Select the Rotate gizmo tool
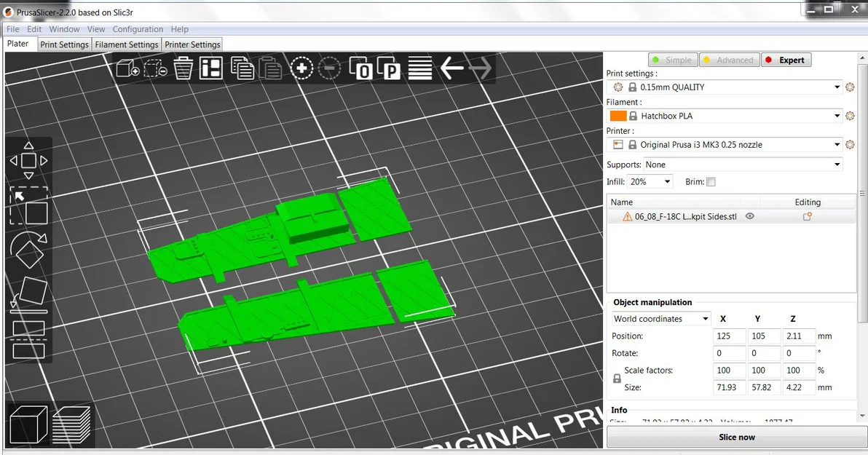The height and width of the screenshot is (455, 868). click(29, 250)
